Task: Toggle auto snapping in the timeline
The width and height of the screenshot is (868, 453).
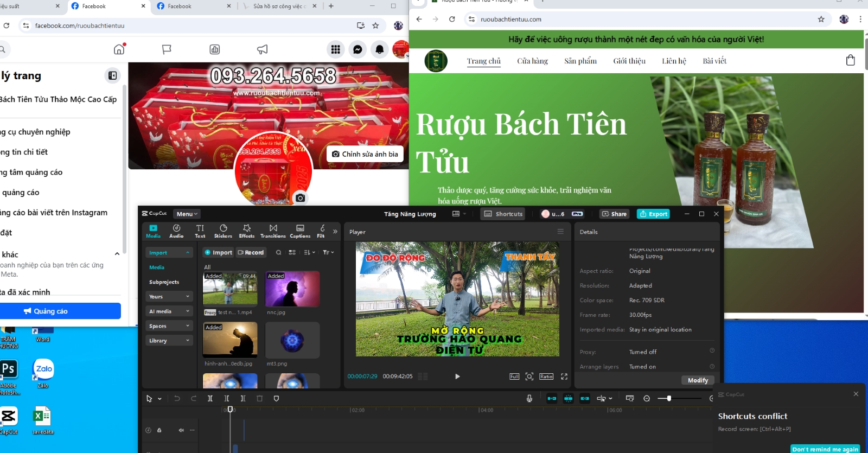Action: click(x=568, y=398)
